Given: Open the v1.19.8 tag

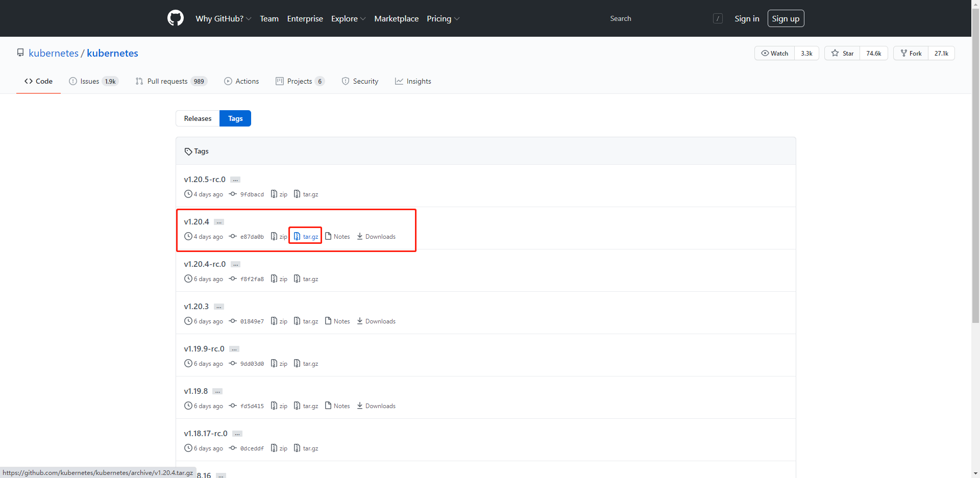Looking at the screenshot, I should (196, 391).
